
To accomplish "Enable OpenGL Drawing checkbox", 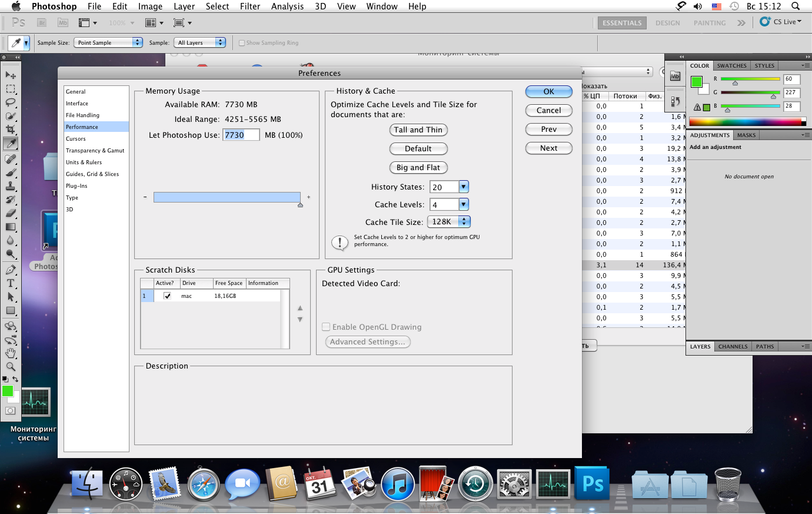I will point(326,327).
